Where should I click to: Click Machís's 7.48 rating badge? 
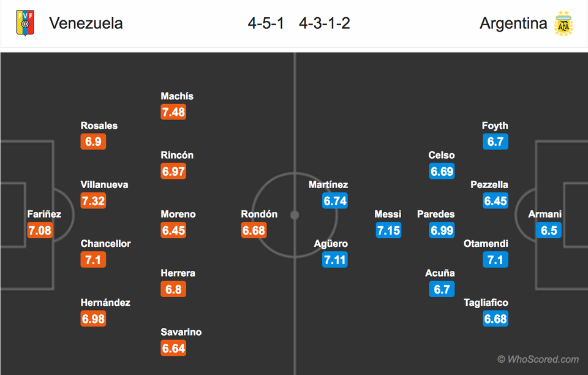tap(173, 112)
